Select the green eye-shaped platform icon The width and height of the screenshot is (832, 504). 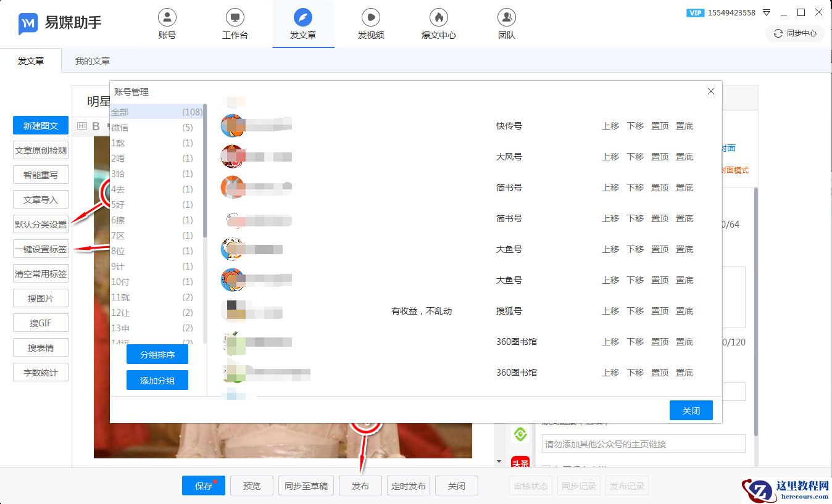coord(520,435)
